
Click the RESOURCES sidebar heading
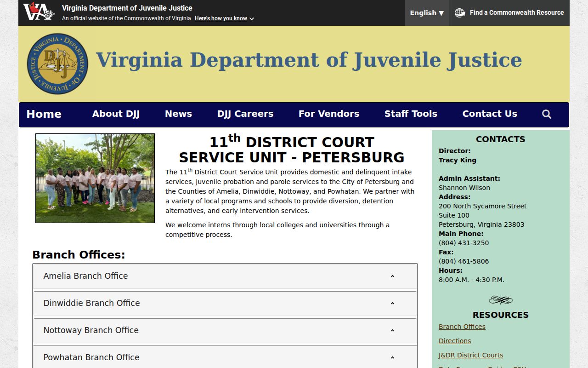pos(501,315)
